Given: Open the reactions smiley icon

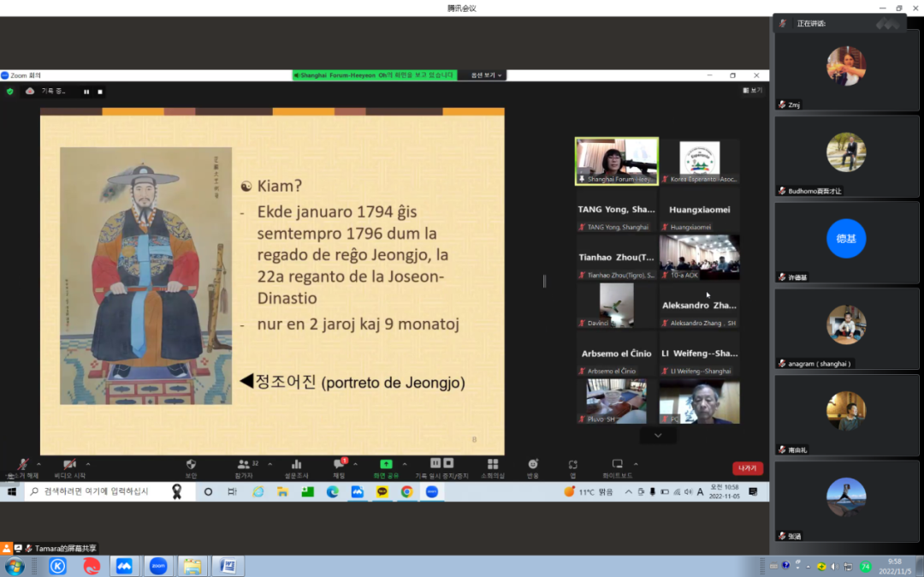Looking at the screenshot, I should pos(533,465).
